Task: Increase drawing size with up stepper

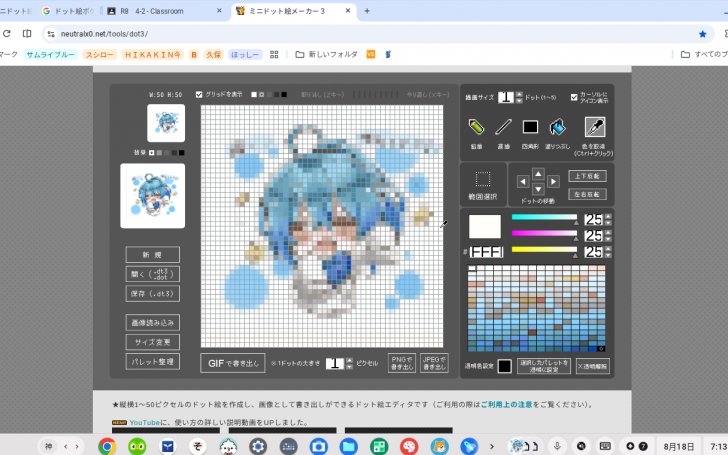Action: [519, 94]
